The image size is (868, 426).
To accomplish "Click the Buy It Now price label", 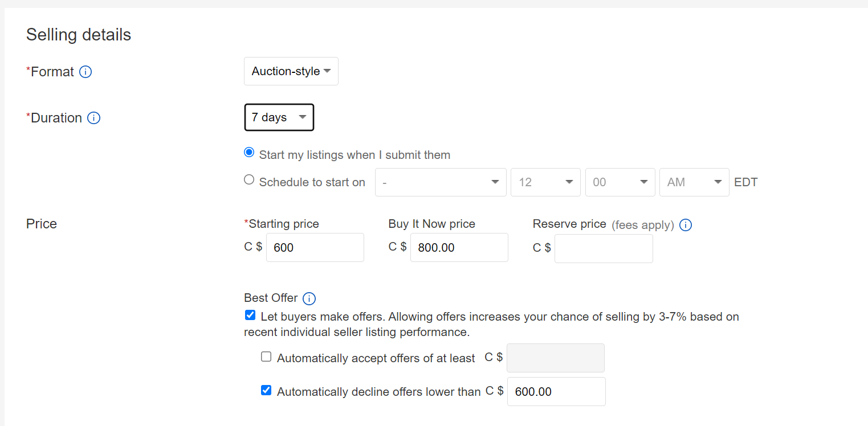I will tap(432, 224).
